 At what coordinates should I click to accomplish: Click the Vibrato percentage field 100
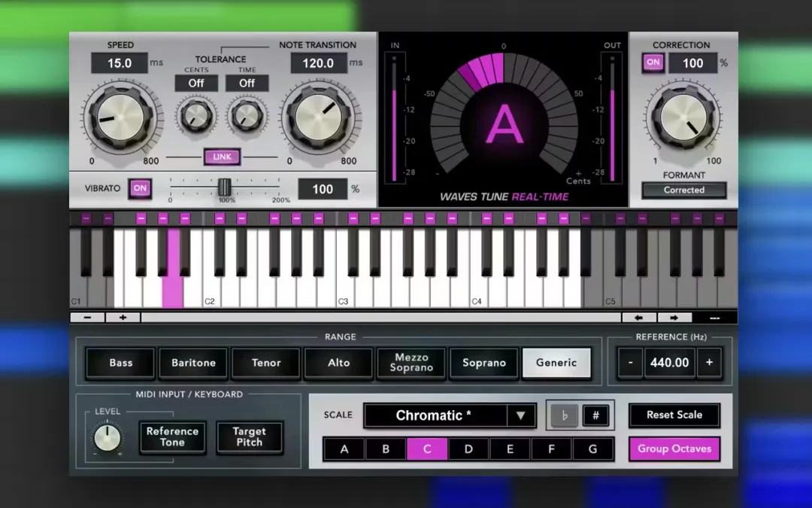tap(323, 189)
